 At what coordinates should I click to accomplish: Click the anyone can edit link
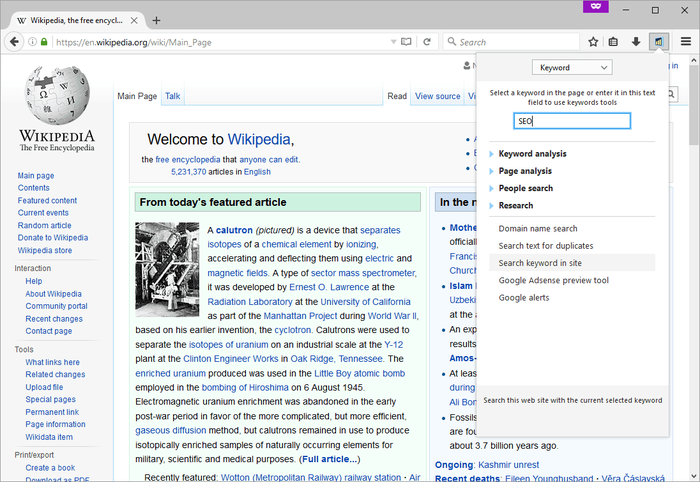tap(269, 160)
